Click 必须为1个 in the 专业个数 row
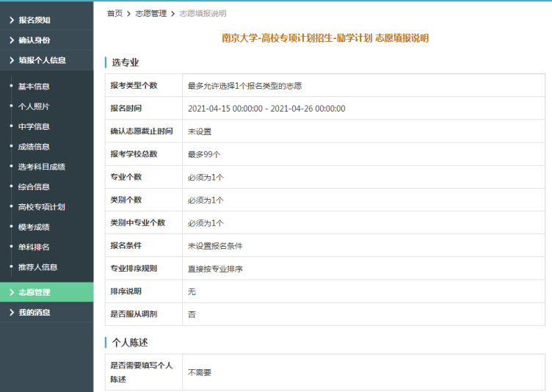552x392 pixels. (x=206, y=177)
